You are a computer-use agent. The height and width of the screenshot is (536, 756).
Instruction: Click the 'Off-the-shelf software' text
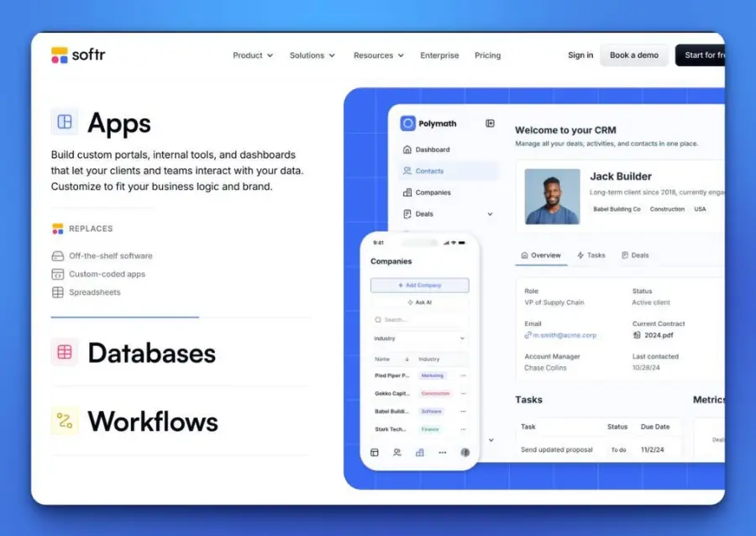pos(110,256)
